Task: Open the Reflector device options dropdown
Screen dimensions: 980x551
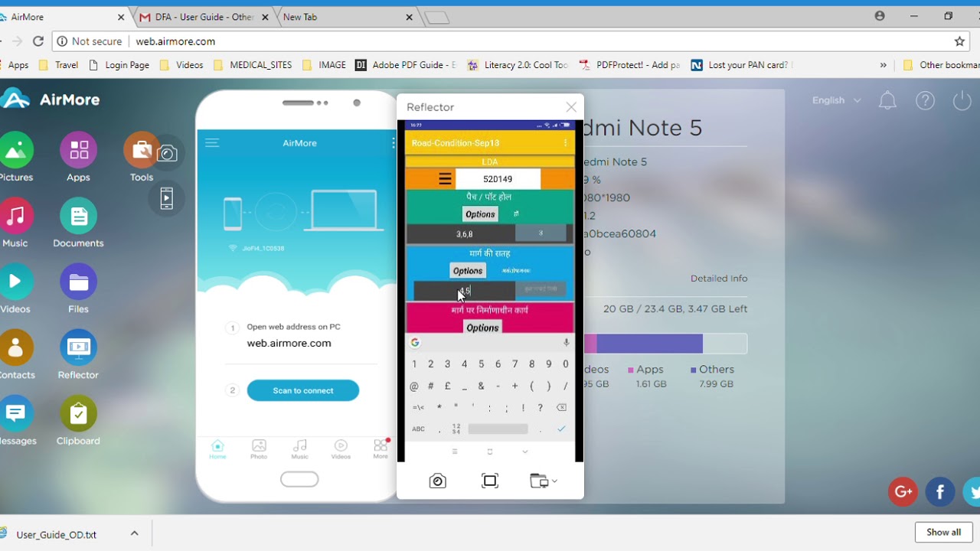Action: (x=544, y=481)
